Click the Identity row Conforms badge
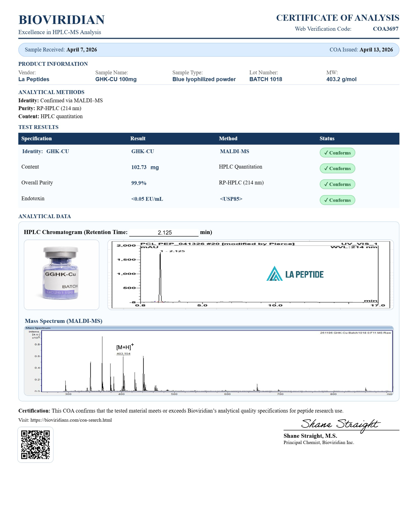This screenshot has width=411, height=532. point(337,153)
